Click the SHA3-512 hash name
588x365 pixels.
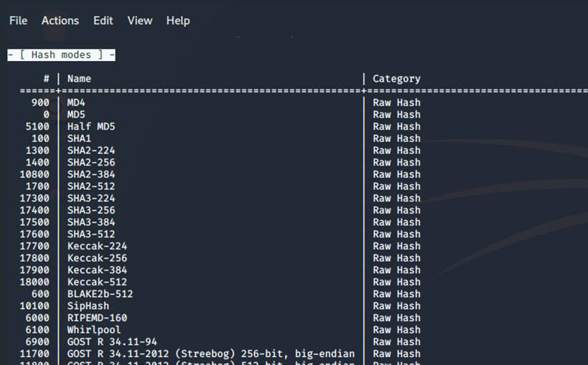pyautogui.click(x=91, y=234)
